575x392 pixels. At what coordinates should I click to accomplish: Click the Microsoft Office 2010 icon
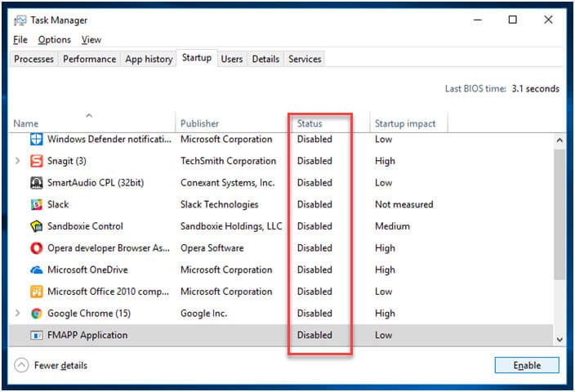(x=36, y=292)
